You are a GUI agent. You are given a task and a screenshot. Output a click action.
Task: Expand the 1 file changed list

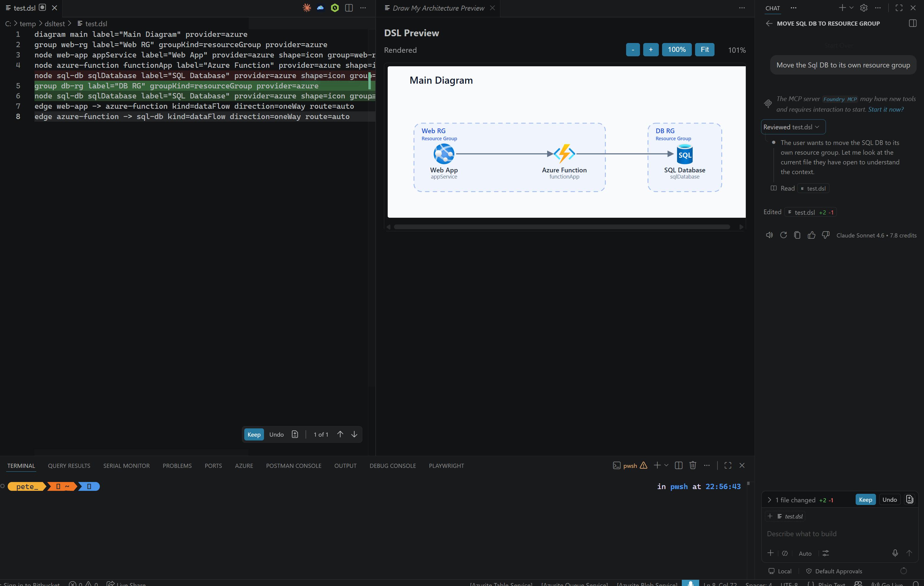(769, 500)
